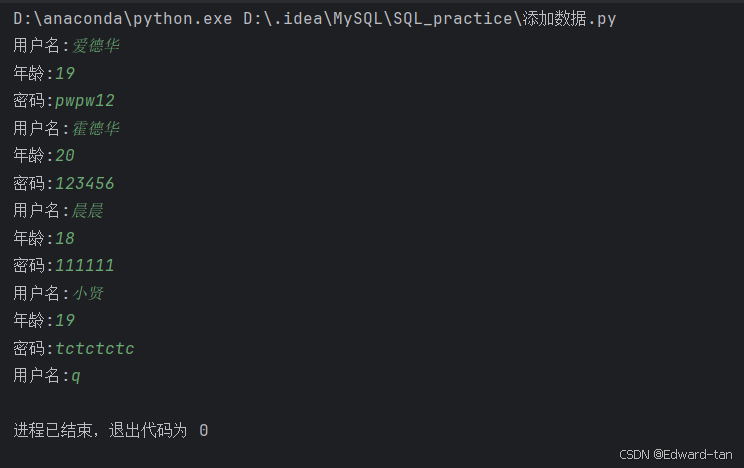Click the final username input q
The width and height of the screenshot is (744, 468).
76,376
